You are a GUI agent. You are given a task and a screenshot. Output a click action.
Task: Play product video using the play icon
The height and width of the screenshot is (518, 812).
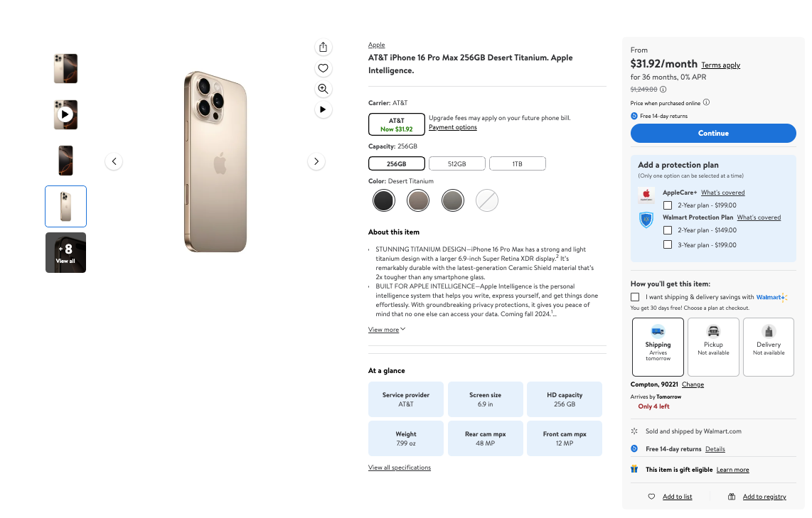(x=324, y=109)
